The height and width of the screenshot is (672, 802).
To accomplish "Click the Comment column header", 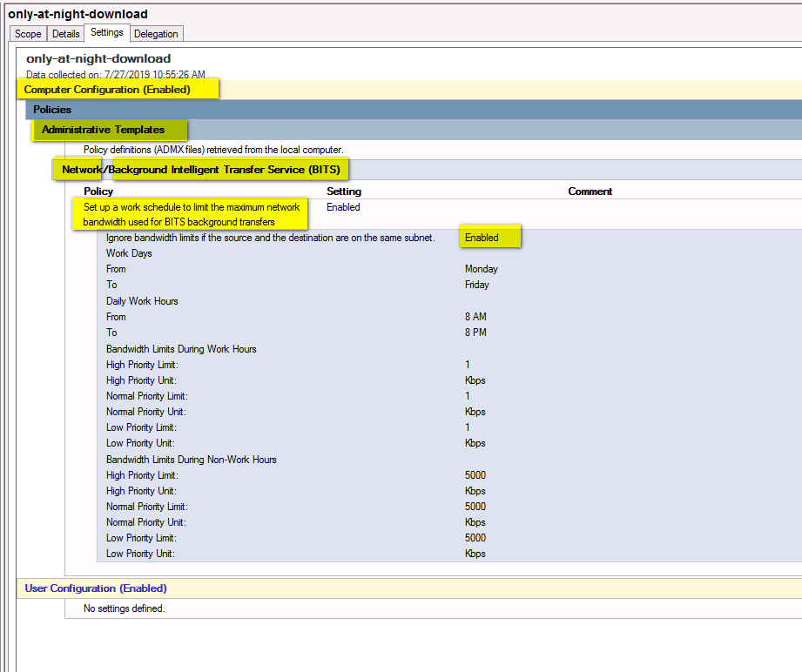I will tap(590, 192).
